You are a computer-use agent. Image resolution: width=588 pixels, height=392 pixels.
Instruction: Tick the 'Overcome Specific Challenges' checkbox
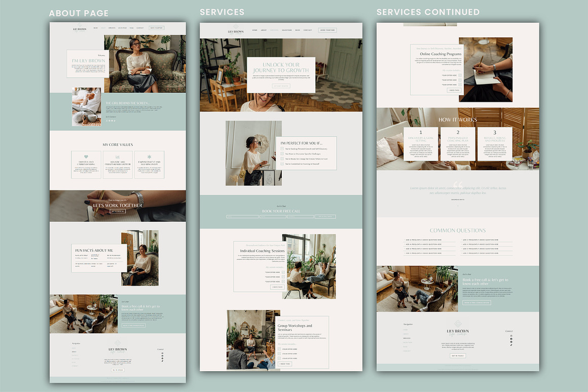point(282,154)
